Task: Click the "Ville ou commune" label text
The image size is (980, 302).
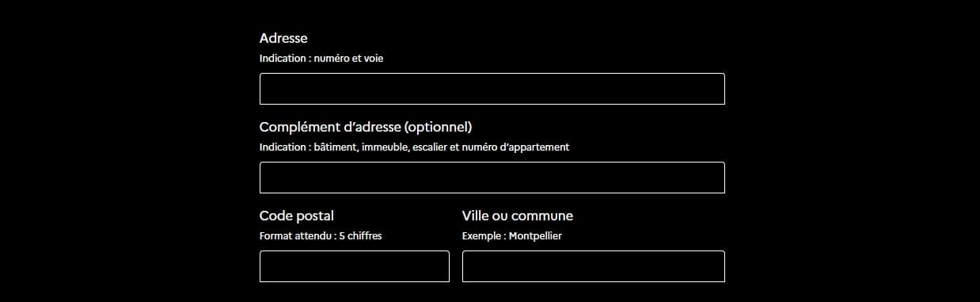Action: (518, 216)
